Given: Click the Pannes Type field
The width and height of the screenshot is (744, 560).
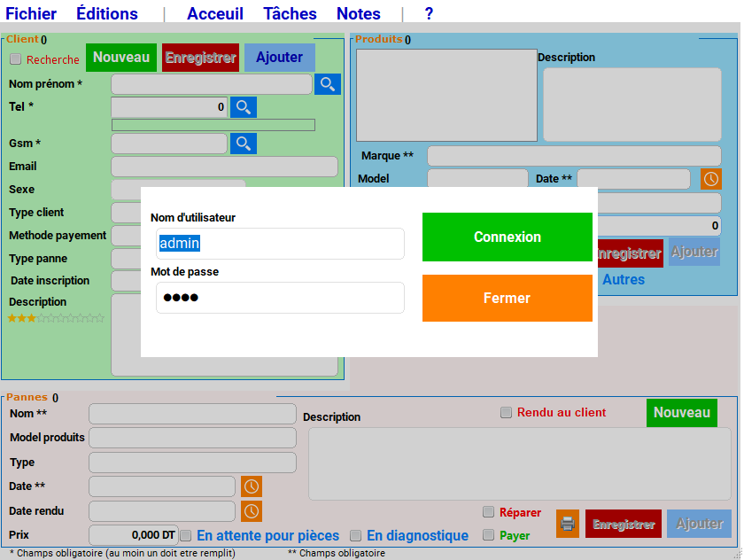Looking at the screenshot, I should 192,463.
